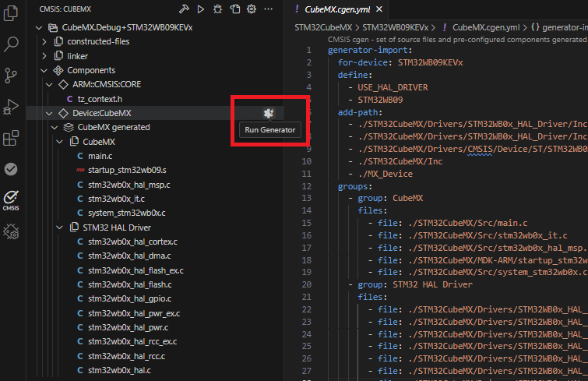The width and height of the screenshot is (588, 381).
Task: Open the CMSIS settings gear
Action: (x=252, y=9)
